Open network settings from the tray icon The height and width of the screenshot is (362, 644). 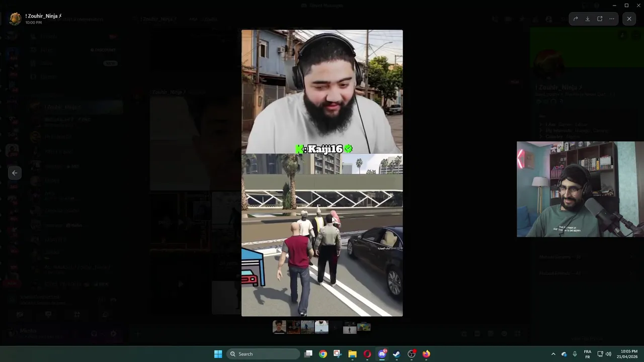600,354
